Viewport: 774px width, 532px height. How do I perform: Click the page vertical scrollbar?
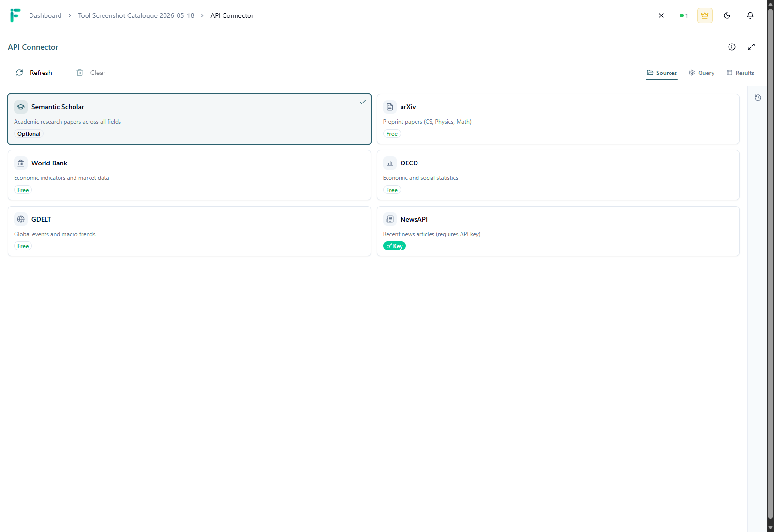click(x=770, y=264)
